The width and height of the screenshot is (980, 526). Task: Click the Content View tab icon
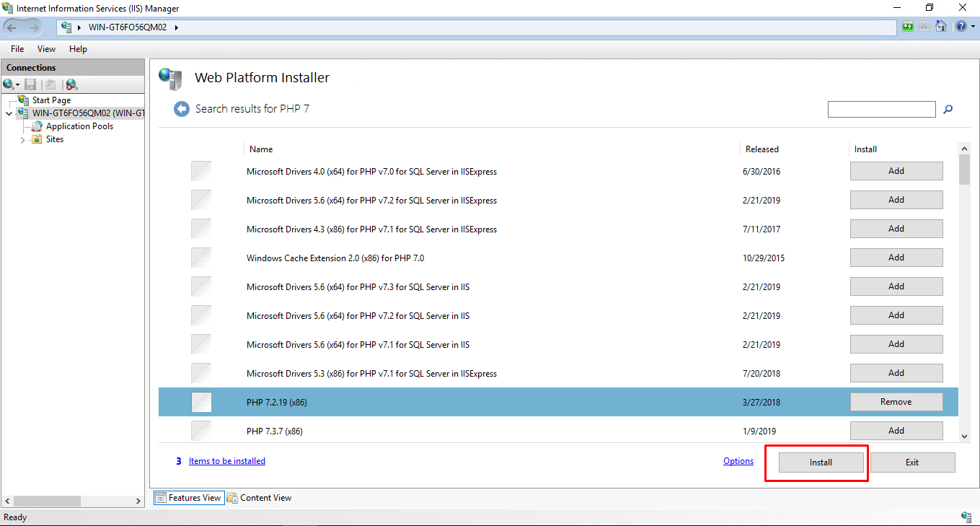coord(231,498)
